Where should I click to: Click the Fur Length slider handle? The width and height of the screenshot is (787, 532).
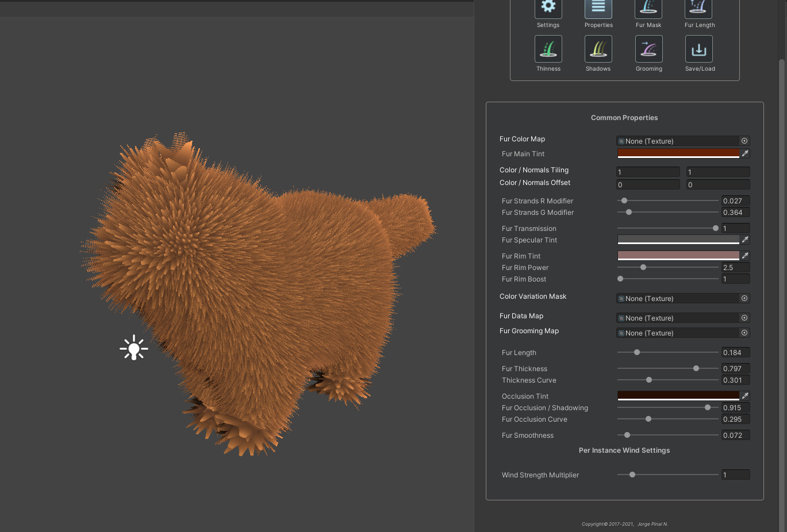637,352
